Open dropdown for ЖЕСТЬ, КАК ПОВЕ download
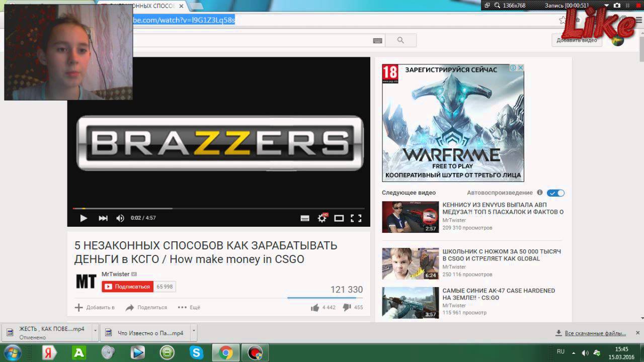The width and height of the screenshot is (644, 362). (95, 332)
